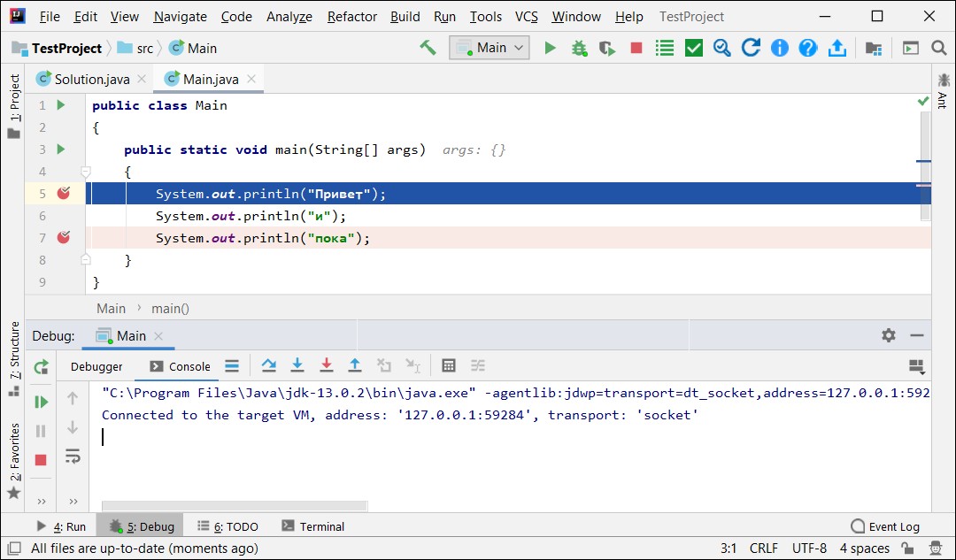956x560 pixels.
Task: Click the blue upload arrow icon
Action: (837, 48)
